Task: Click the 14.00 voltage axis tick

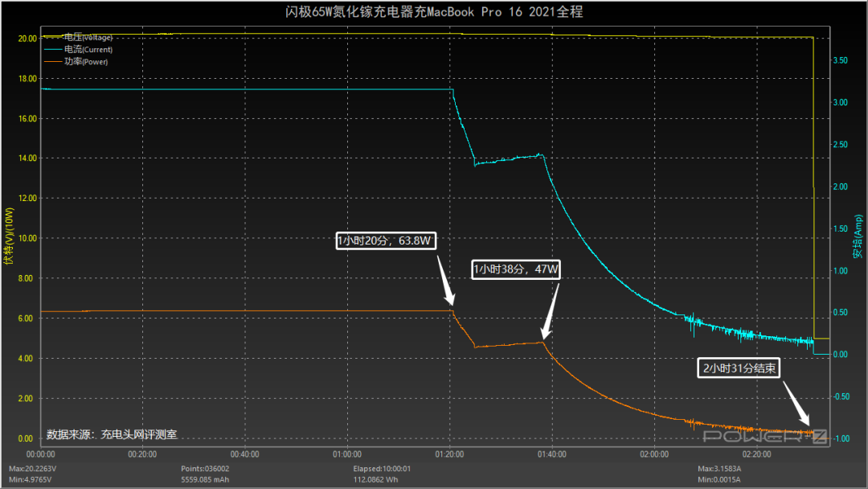Action: pyautogui.click(x=27, y=158)
